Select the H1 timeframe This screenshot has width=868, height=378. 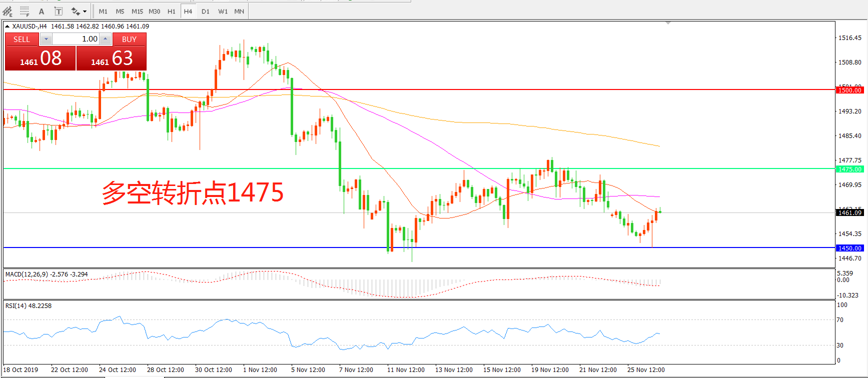coord(172,11)
